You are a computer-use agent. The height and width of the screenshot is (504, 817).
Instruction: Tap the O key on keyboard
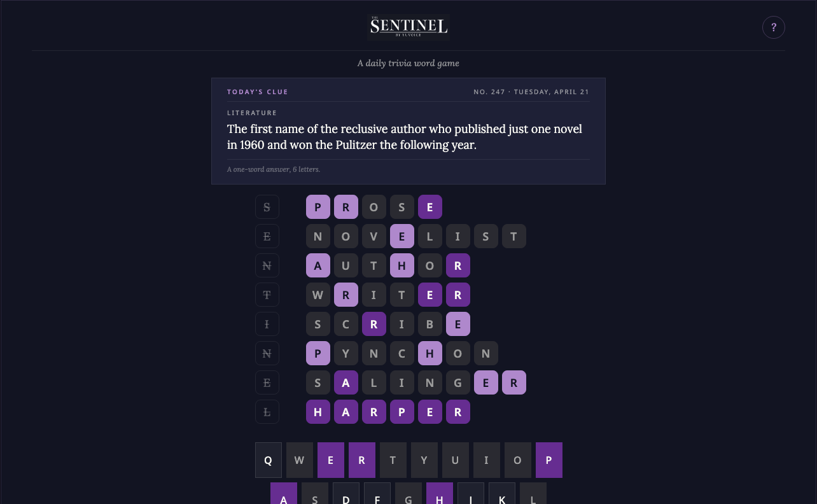[518, 460]
